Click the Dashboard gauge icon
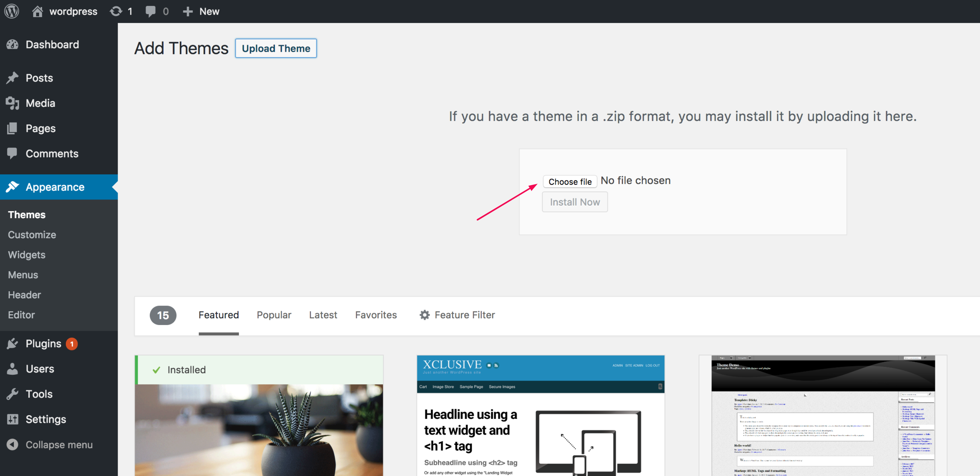This screenshot has height=476, width=980. 12,44
